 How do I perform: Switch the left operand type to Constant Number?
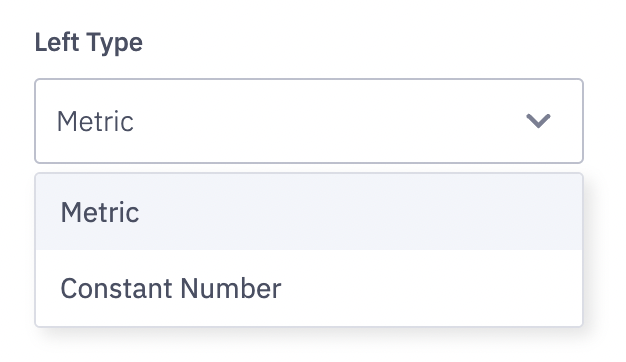pyautogui.click(x=309, y=288)
